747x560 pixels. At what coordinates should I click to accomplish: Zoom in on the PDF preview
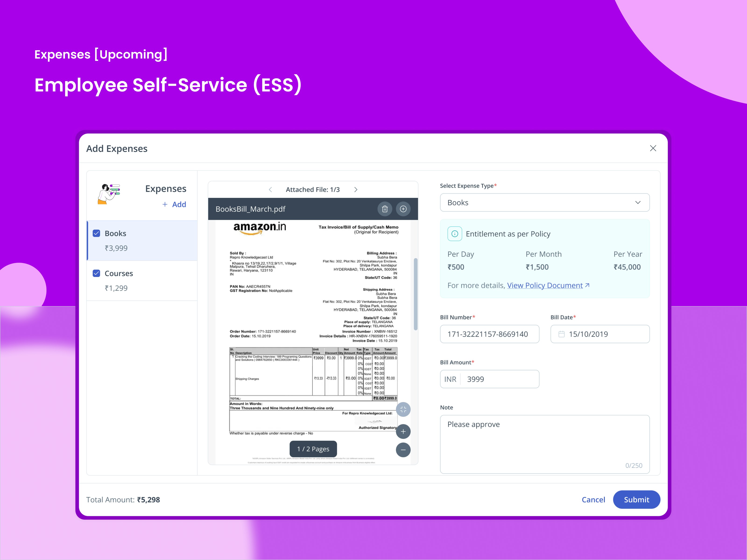(403, 431)
